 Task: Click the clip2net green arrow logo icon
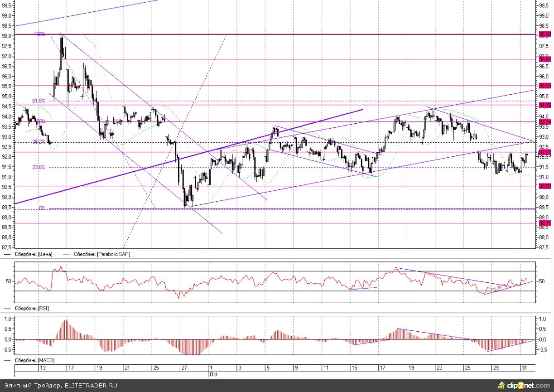[x=501, y=385]
